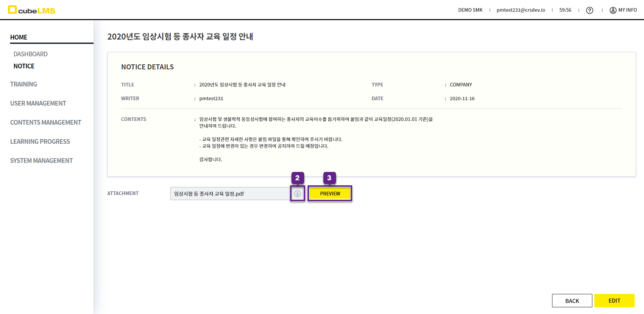This screenshot has width=644, height=314.
Task: Click the pmtest231@crsdev.io account email
Action: [521, 10]
